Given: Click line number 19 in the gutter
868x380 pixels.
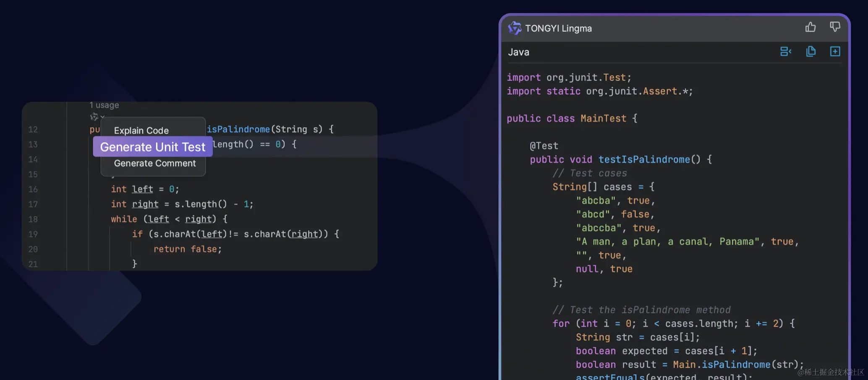Looking at the screenshot, I should pos(33,234).
